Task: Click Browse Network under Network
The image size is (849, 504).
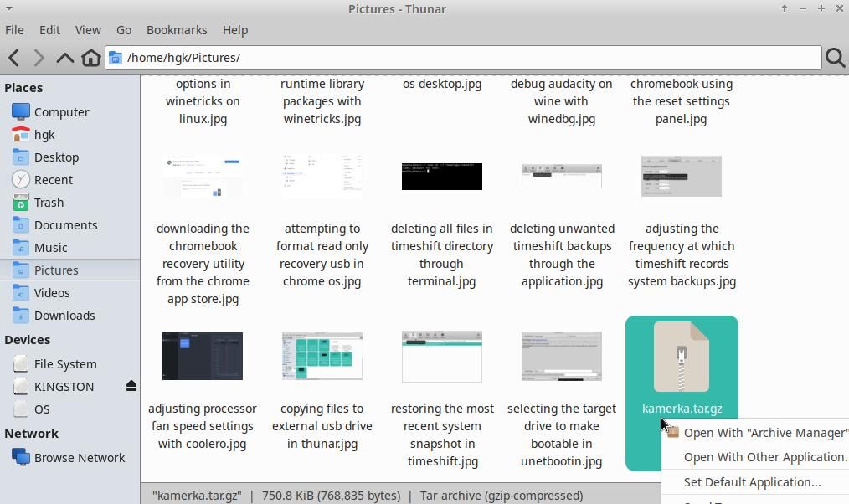Action: pyautogui.click(x=80, y=457)
